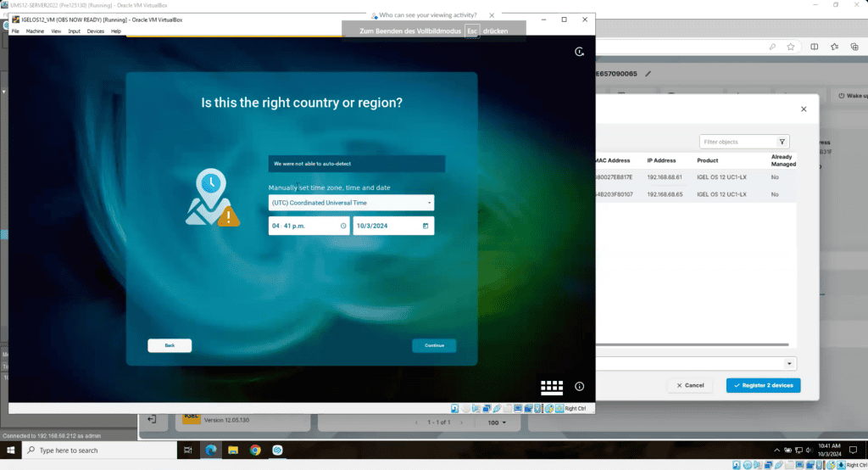The width and height of the screenshot is (868, 470).
Task: Select row with IP 192.168.68.61
Action: pos(696,177)
